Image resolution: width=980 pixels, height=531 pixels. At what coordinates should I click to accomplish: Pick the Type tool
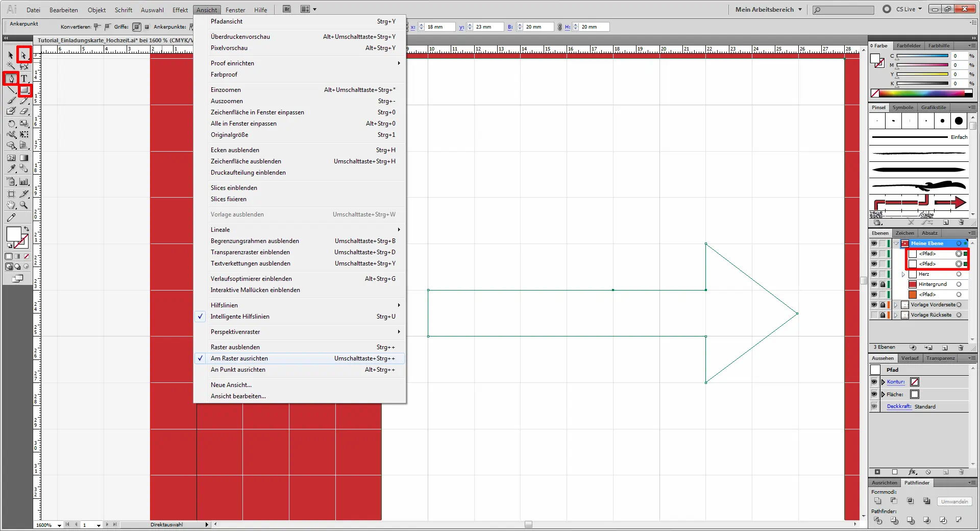coord(24,79)
